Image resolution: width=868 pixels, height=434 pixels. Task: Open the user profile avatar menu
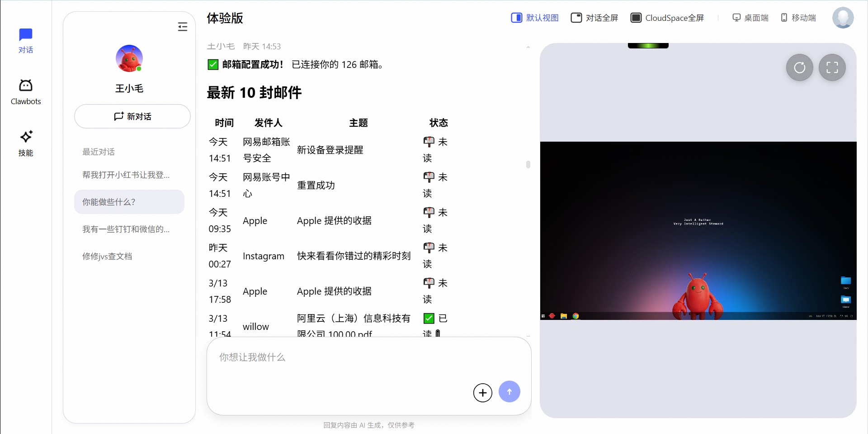843,18
